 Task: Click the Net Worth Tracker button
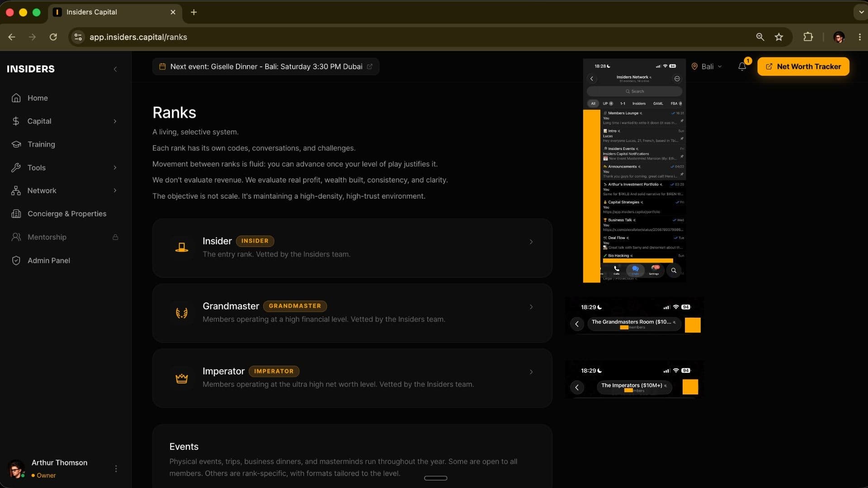tap(803, 66)
